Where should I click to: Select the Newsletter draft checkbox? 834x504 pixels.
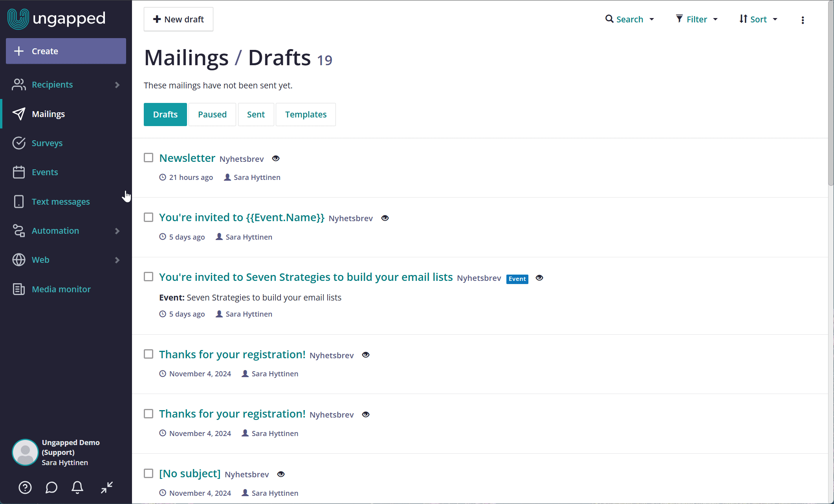[148, 158]
